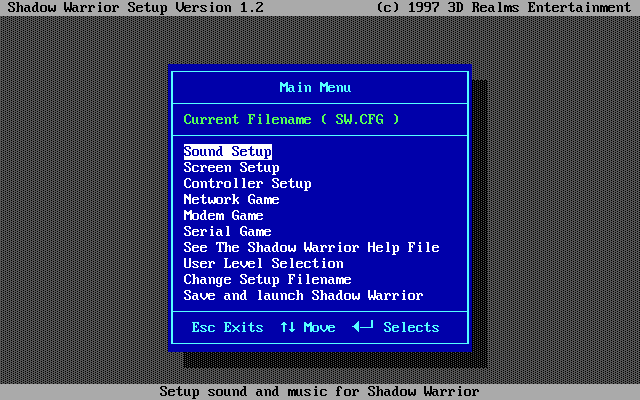Choose Controller Setup option
The width and height of the screenshot is (640, 400).
247,184
